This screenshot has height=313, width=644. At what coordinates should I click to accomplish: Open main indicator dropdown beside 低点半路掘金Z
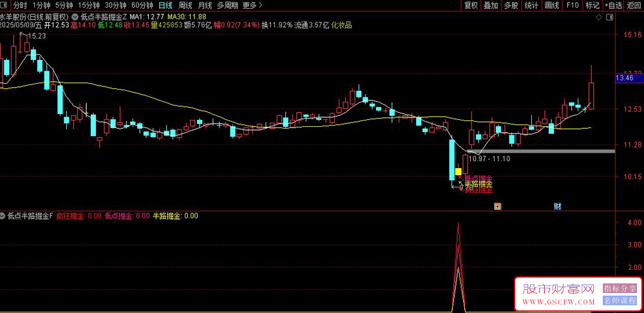tap(75, 17)
